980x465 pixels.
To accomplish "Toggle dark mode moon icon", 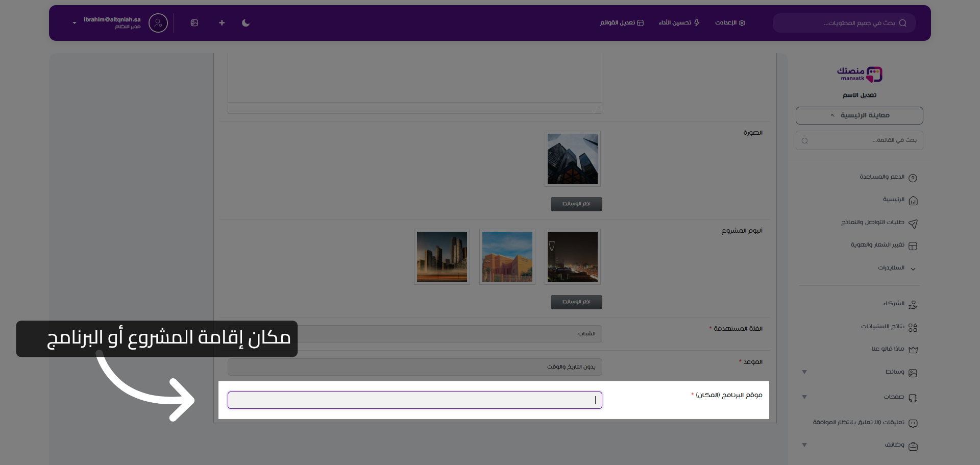I will [x=246, y=23].
